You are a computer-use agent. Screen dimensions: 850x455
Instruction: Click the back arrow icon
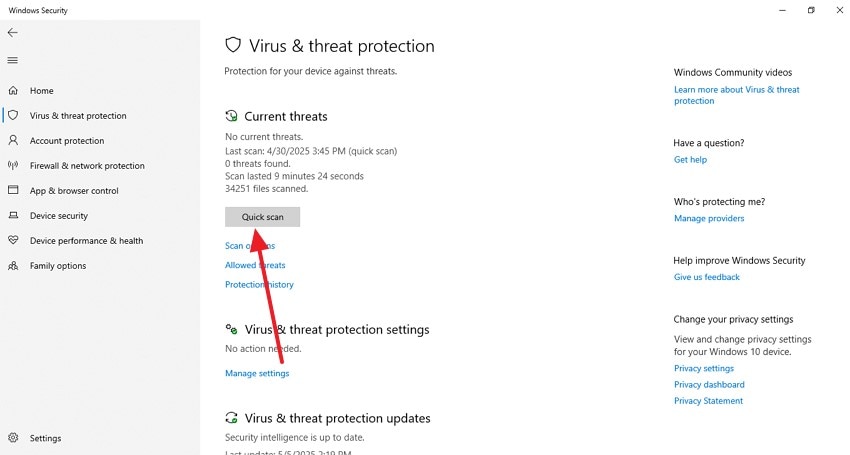tap(13, 33)
